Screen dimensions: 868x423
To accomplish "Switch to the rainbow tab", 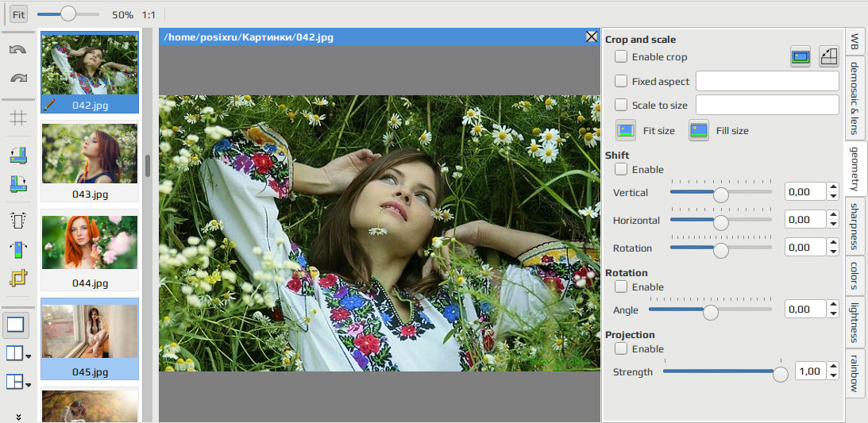I will [x=855, y=371].
